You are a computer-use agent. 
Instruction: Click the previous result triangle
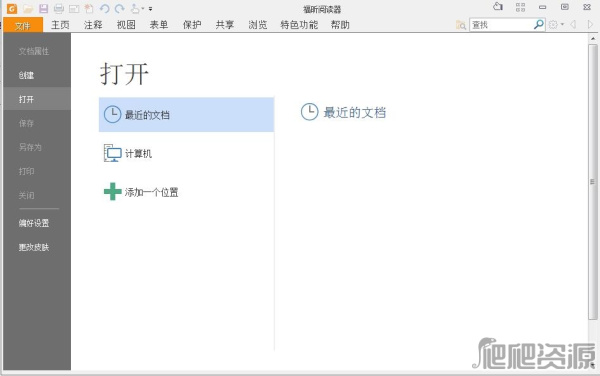(573, 24)
